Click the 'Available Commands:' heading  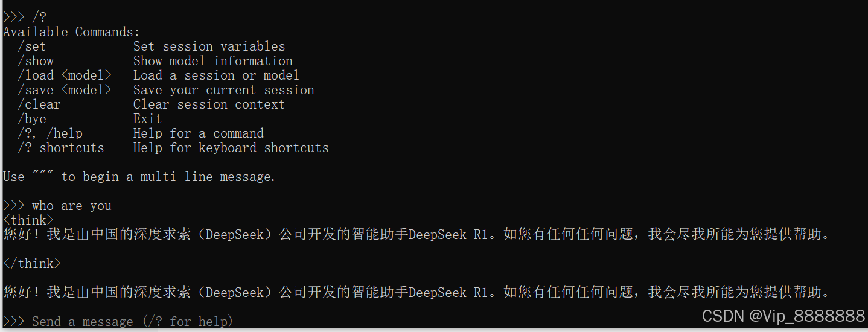71,32
